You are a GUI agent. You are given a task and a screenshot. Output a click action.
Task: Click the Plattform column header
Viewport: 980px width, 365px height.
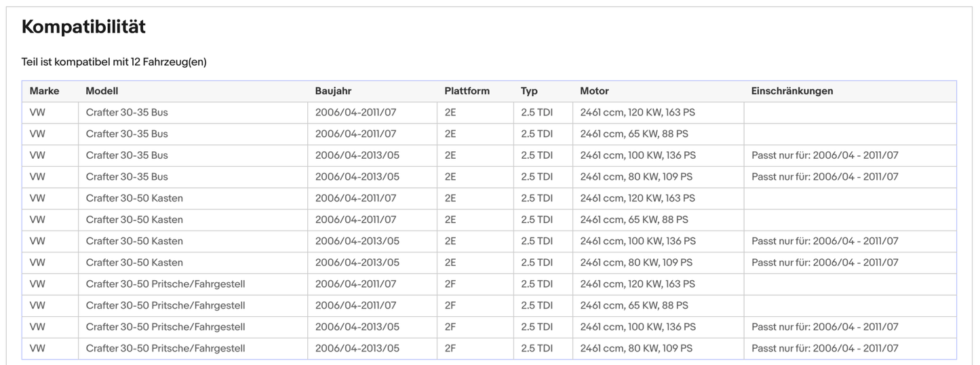[x=467, y=91]
